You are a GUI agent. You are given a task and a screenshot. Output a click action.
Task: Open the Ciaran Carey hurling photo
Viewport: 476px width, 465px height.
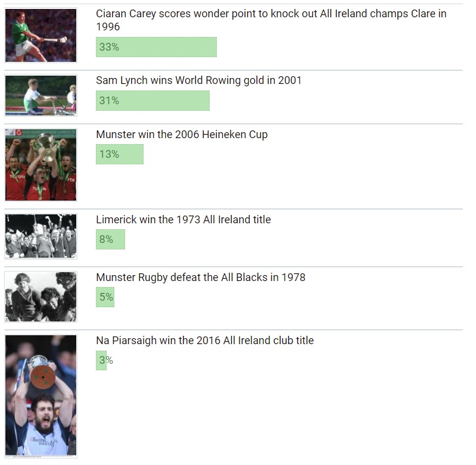click(x=41, y=35)
